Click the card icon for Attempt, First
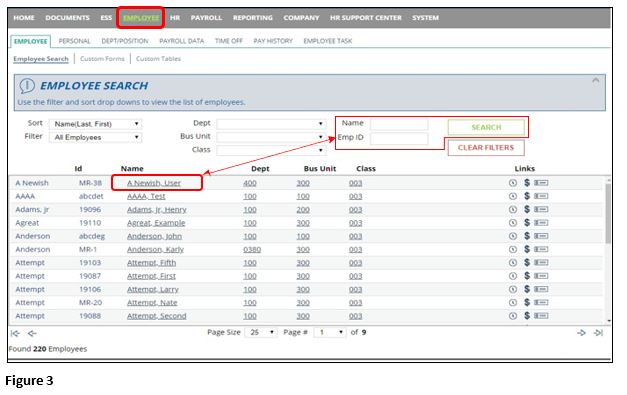The width and height of the screenshot is (627, 395). (541, 276)
